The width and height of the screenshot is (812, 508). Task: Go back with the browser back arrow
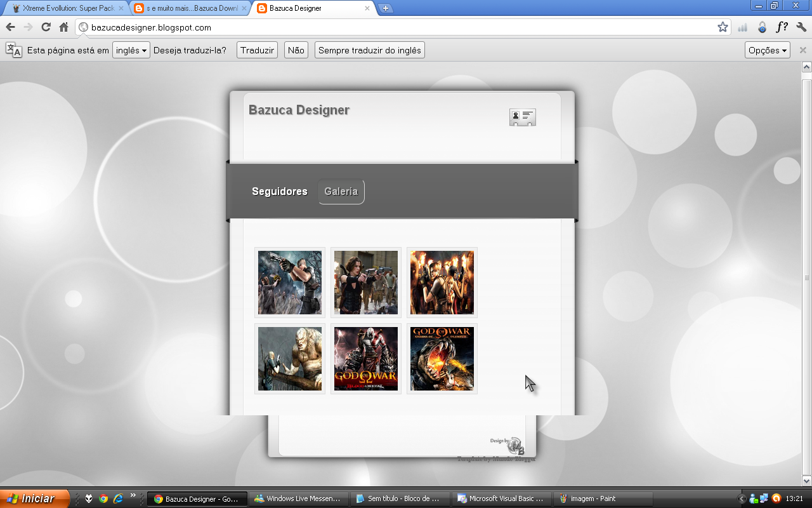pyautogui.click(x=10, y=27)
